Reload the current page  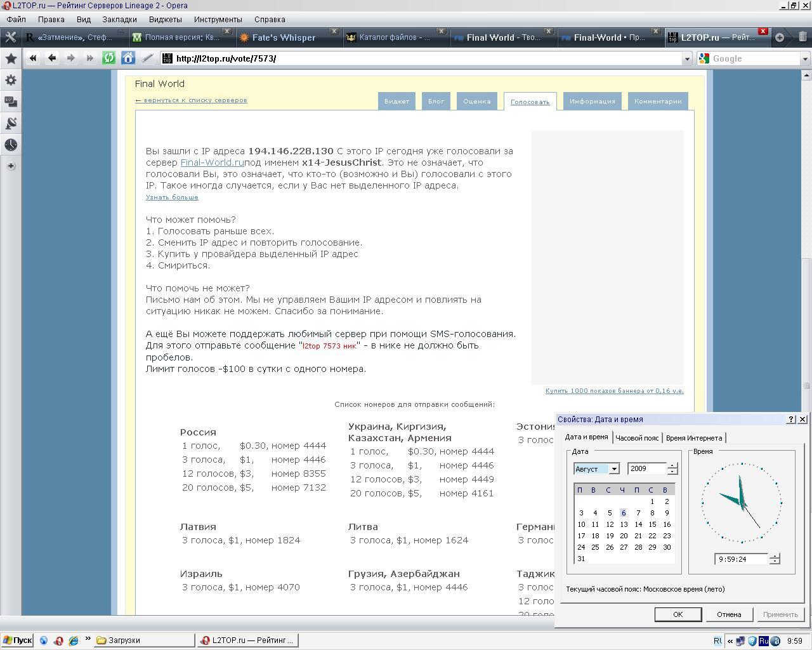pyautogui.click(x=109, y=58)
